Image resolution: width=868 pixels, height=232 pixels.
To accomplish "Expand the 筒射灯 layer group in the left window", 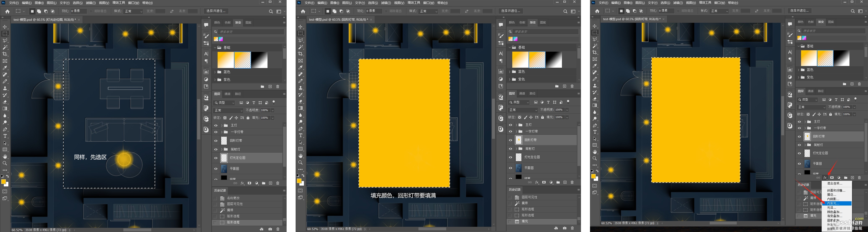I will click(x=222, y=149).
